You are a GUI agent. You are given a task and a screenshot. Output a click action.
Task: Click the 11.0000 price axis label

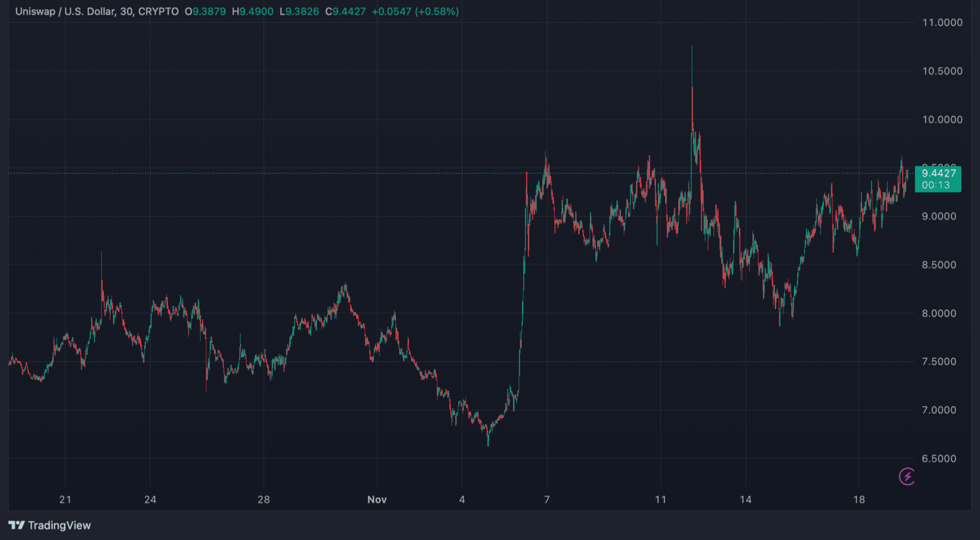click(942, 22)
